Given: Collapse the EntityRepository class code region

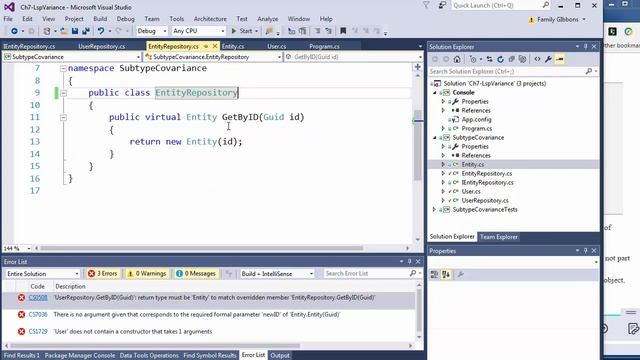Looking at the screenshot, I should point(63,93).
